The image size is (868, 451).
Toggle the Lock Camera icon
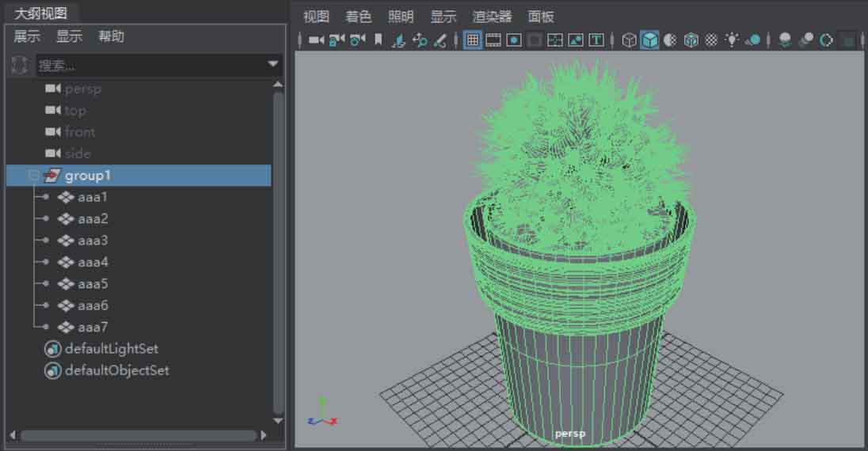[x=337, y=40]
